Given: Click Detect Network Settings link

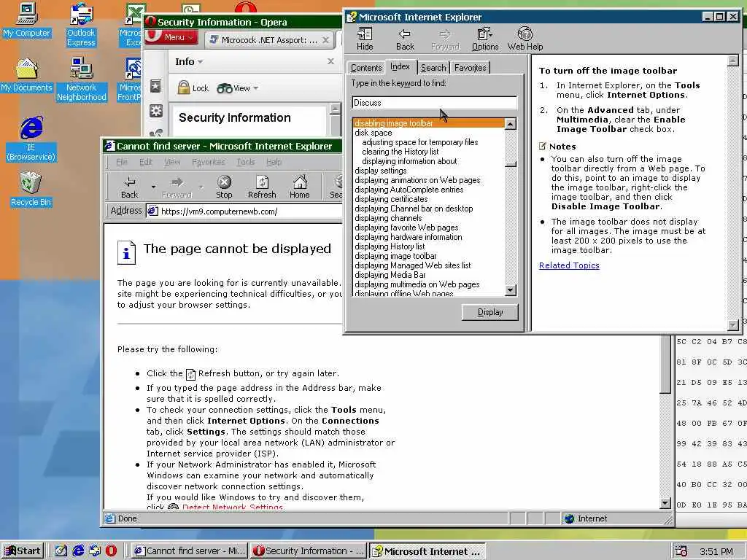Looking at the screenshot, I should coord(233,507).
